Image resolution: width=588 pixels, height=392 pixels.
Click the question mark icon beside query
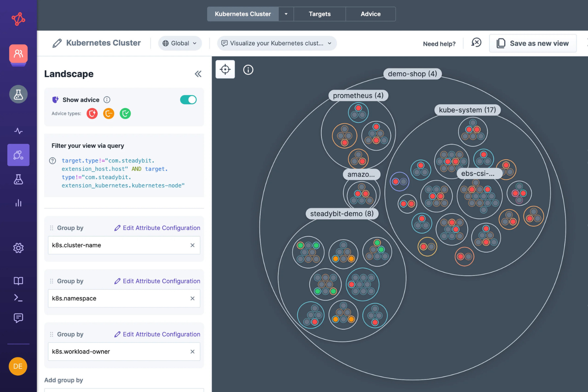[x=52, y=161]
